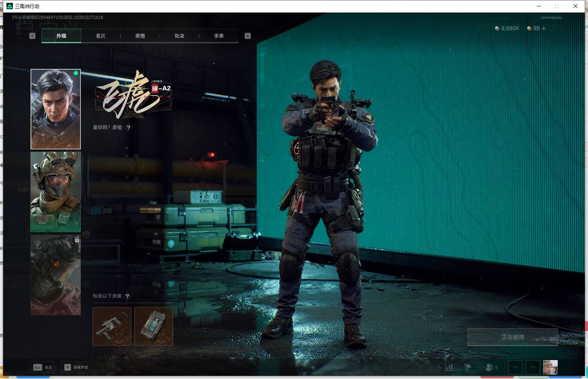588x379 pixels.
Task: Add currency with the plus beside 99
Action: [x=544, y=28]
